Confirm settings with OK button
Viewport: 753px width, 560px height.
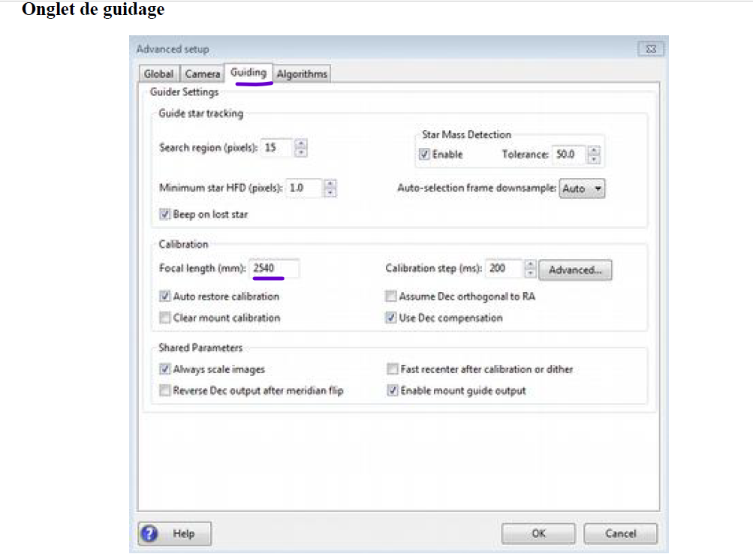[x=538, y=534]
